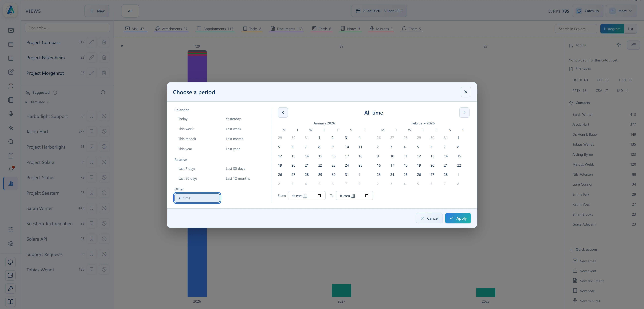Click the Suggested info icon
The image size is (644, 309).
pos(55,93)
